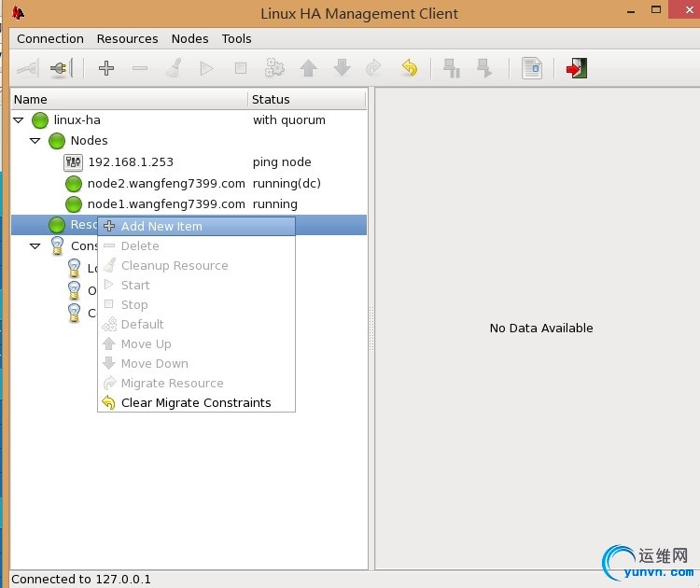This screenshot has height=588, width=700.
Task: Click the Stop square toolbar icon
Action: [241, 68]
